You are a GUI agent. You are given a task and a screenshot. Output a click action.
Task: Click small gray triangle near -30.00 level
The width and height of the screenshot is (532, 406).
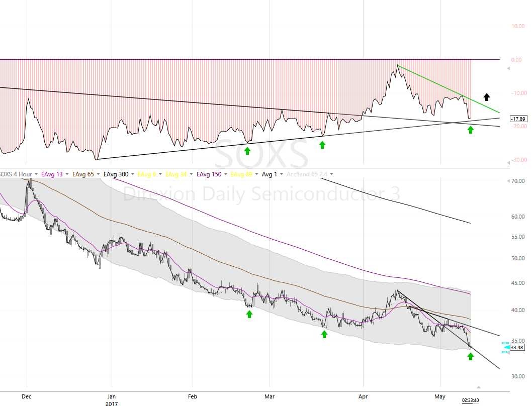click(508, 163)
